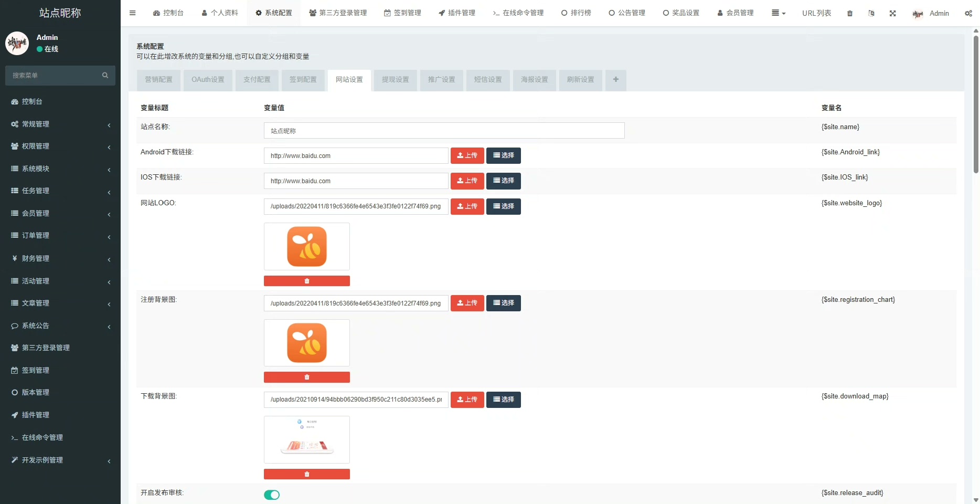Switch to the 营销配置 tab
This screenshot has height=504, width=980.
pos(158,80)
